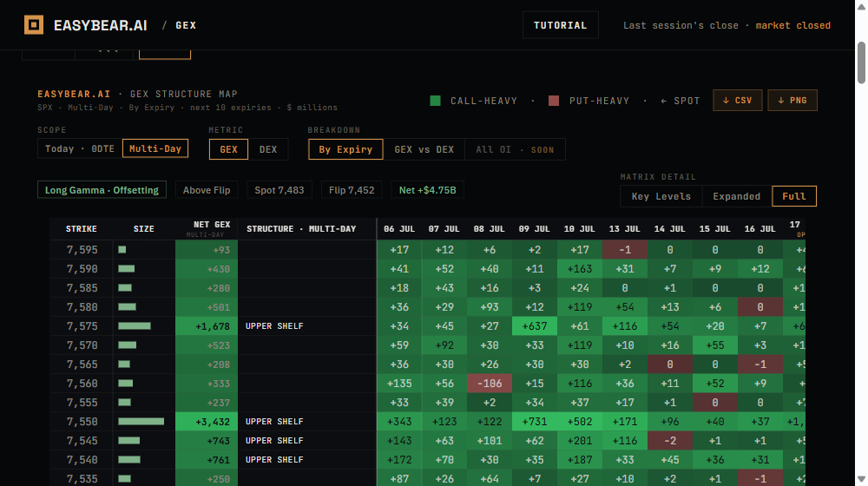The width and height of the screenshot is (868, 486).
Task: Click the 09 JUL expiry column header
Action: click(534, 228)
